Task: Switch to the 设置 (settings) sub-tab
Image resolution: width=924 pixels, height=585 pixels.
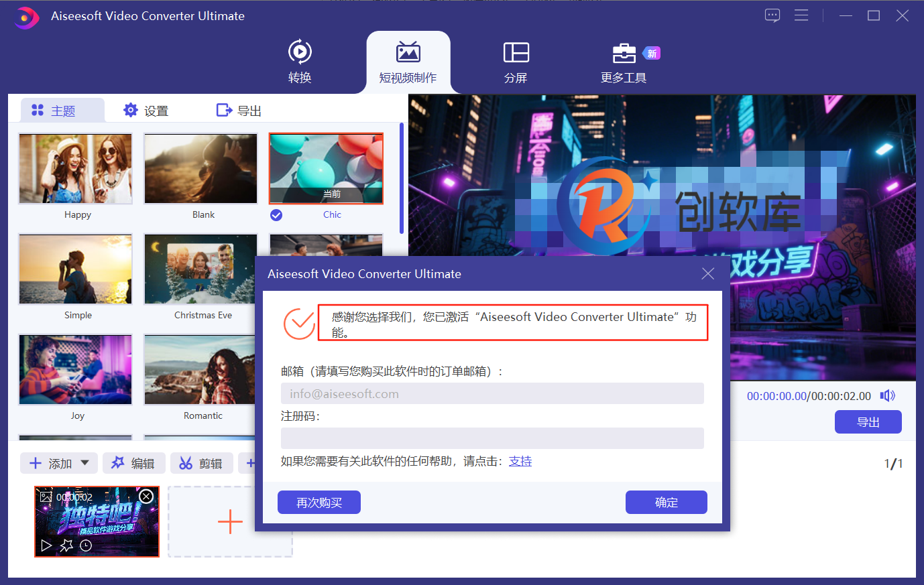Action: click(x=146, y=111)
